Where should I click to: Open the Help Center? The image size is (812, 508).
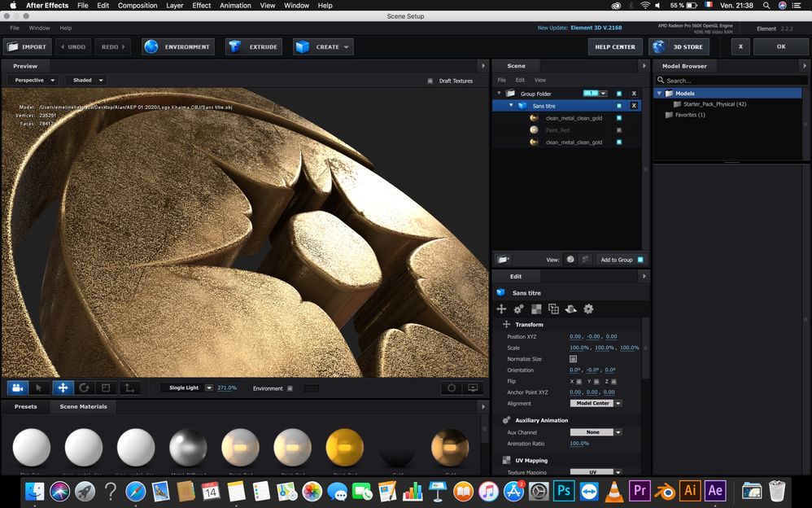(615, 46)
